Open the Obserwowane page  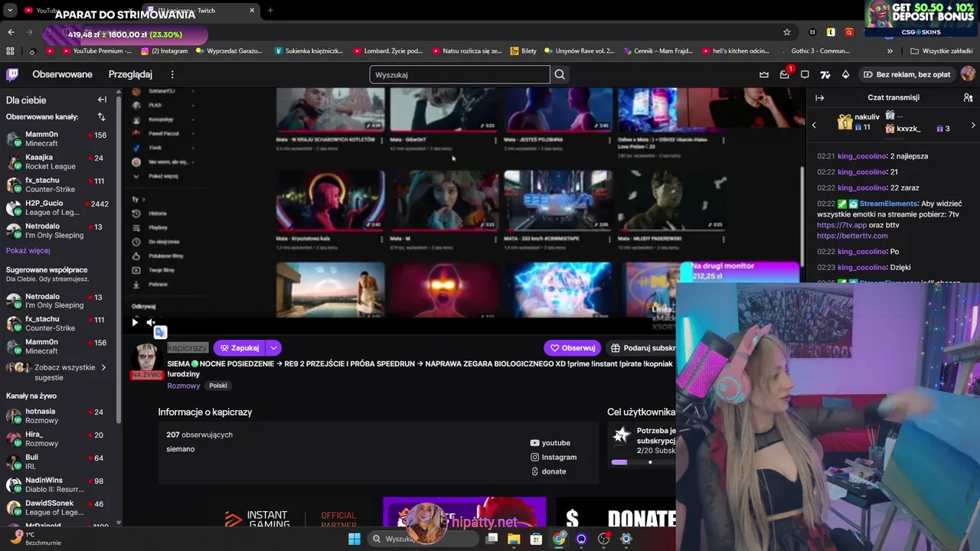[62, 74]
